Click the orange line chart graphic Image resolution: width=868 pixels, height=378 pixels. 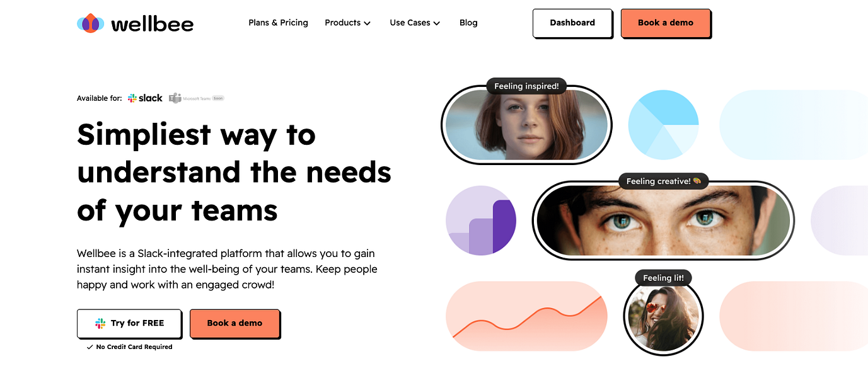click(x=526, y=316)
